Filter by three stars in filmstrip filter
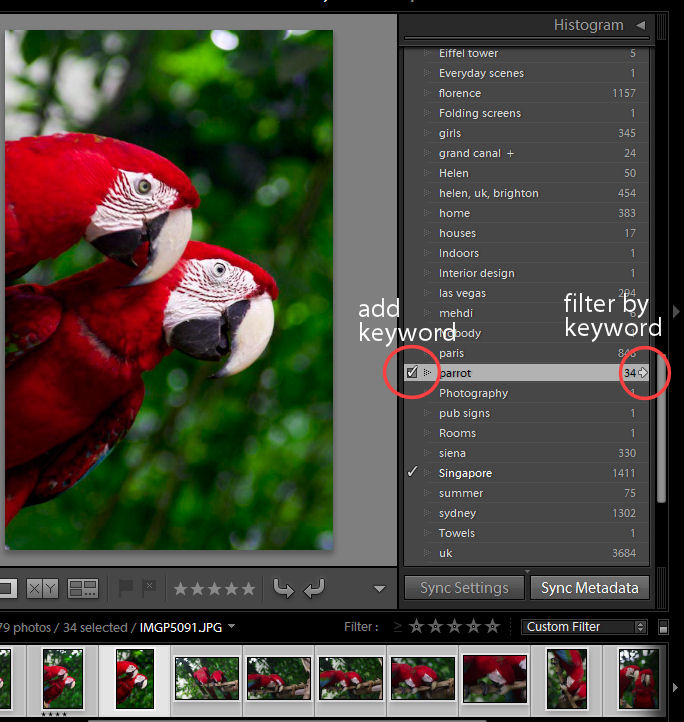The width and height of the screenshot is (684, 722). coord(455,627)
